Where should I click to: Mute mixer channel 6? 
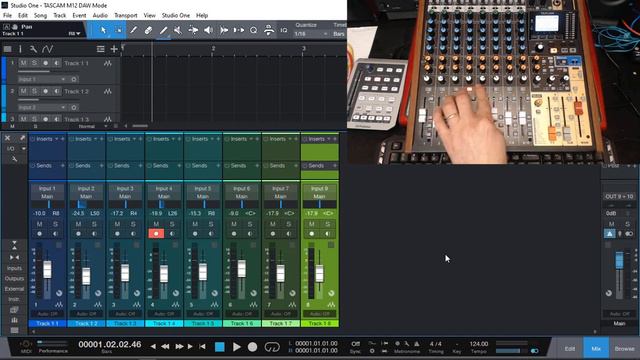coord(234,224)
